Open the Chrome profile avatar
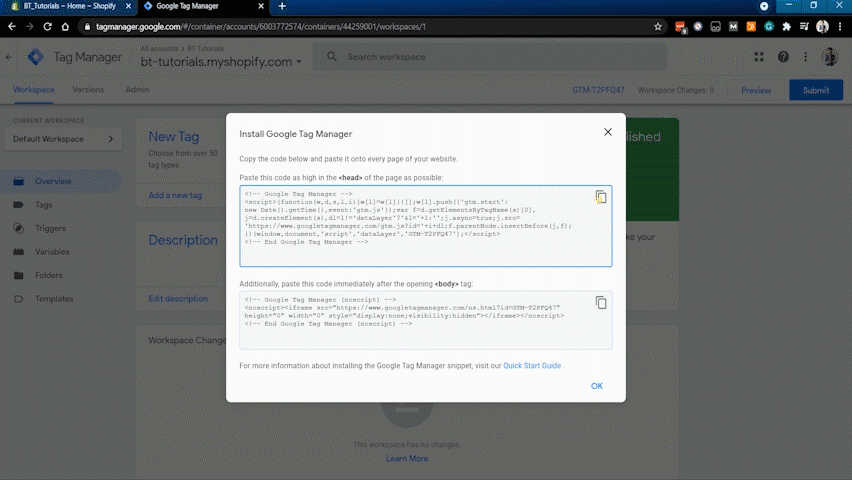Screen dimensions: 852x480 [822, 27]
